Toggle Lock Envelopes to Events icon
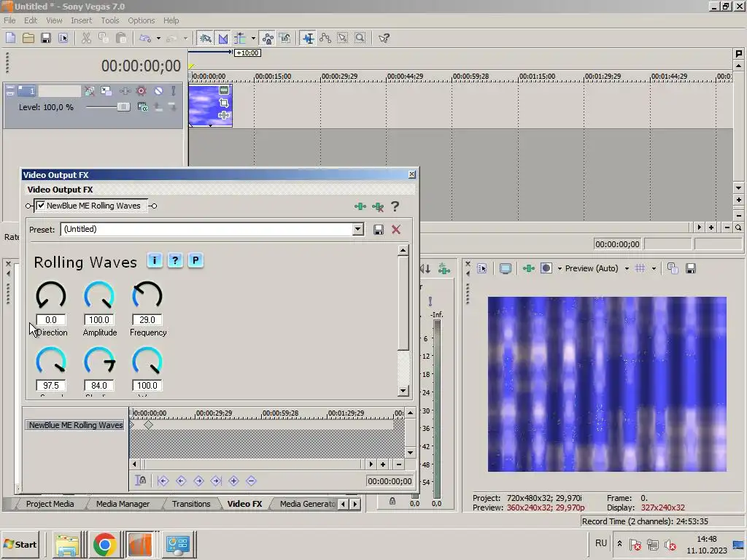This screenshot has width=747, height=560. pyautogui.click(x=268, y=38)
